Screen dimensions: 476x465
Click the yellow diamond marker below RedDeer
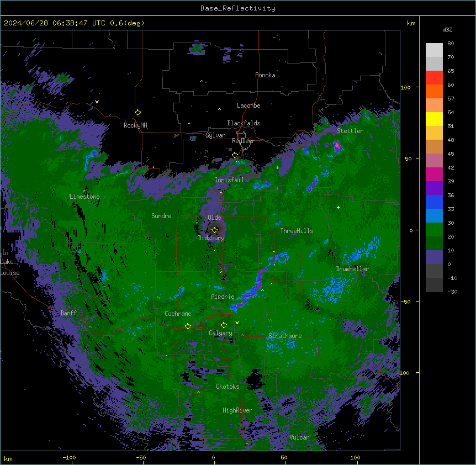point(235,155)
